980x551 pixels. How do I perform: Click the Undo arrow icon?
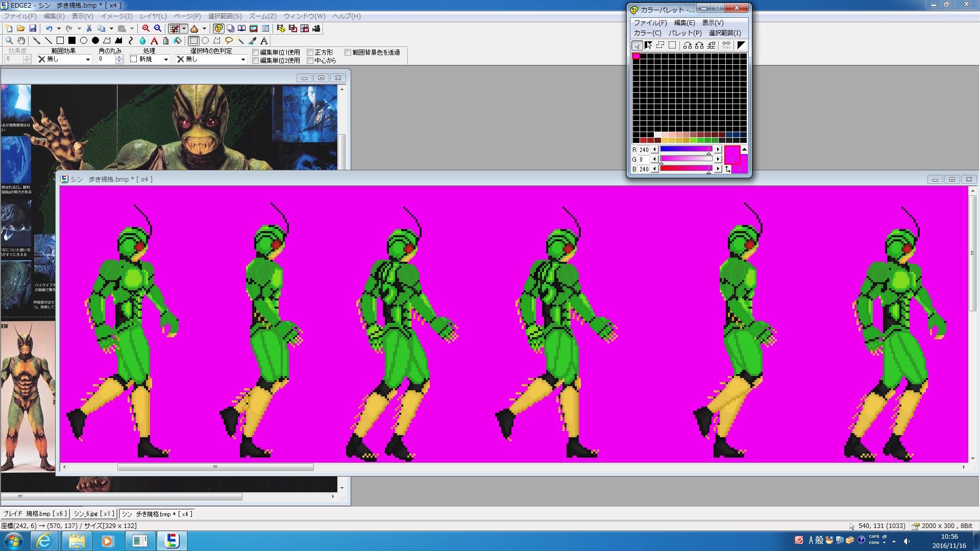click(x=49, y=29)
